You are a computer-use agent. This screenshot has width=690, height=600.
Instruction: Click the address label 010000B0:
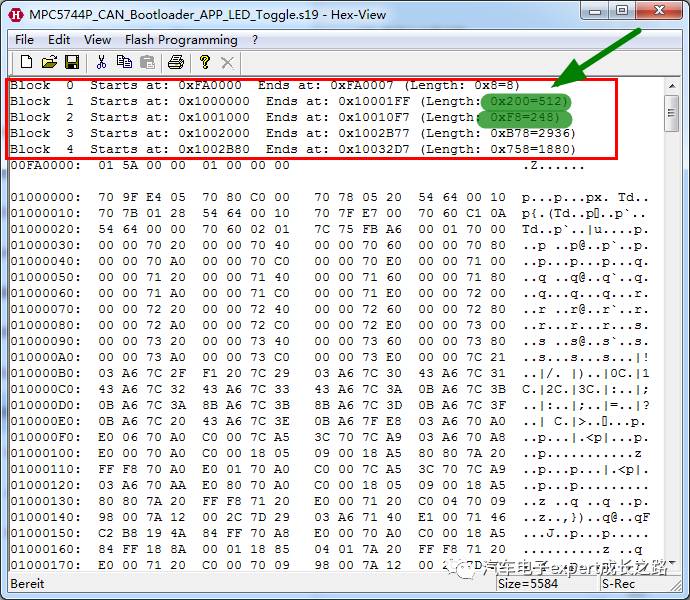pos(46,373)
